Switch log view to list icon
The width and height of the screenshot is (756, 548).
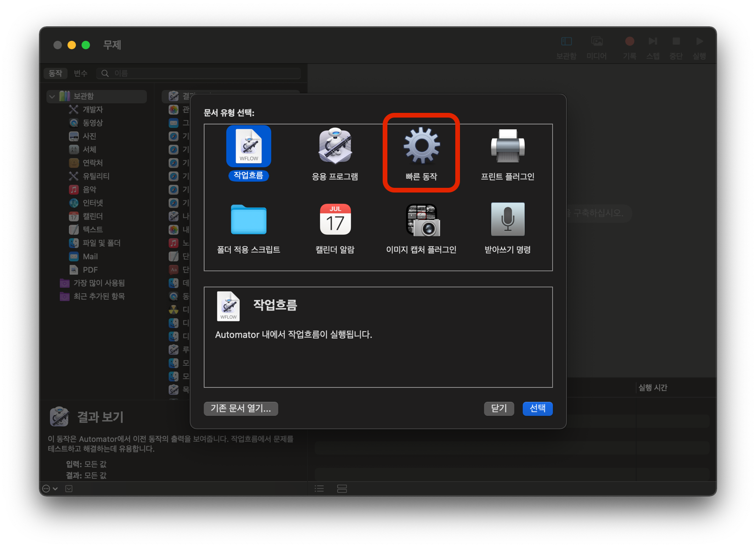pos(319,489)
